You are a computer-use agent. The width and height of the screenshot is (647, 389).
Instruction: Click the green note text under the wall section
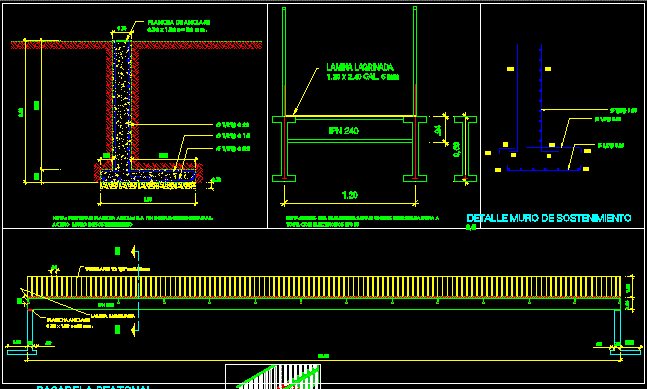(133, 221)
